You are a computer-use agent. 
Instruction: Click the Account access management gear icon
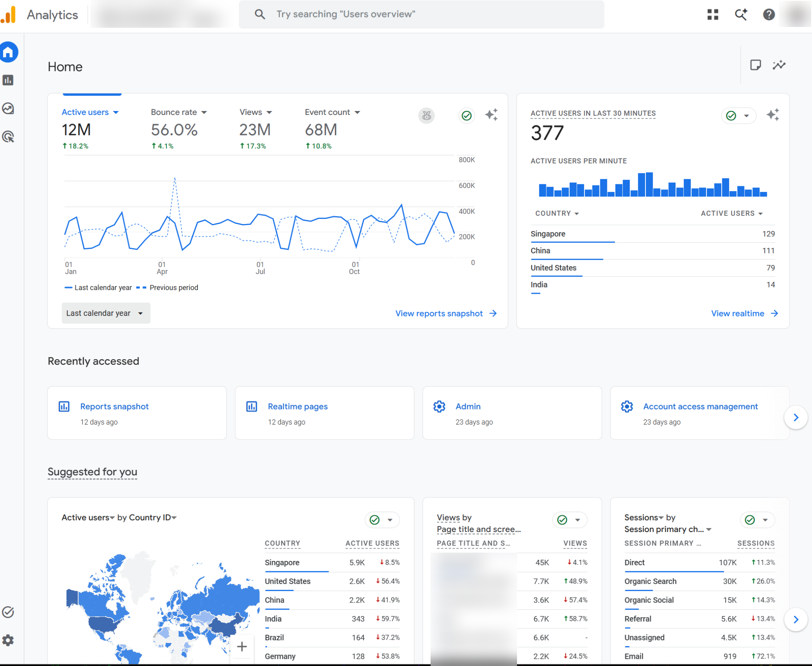pyautogui.click(x=627, y=406)
